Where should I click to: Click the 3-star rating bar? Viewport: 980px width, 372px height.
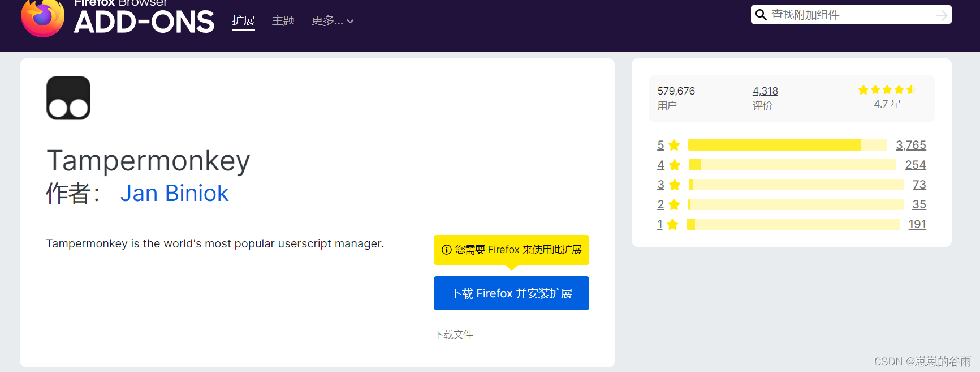796,185
